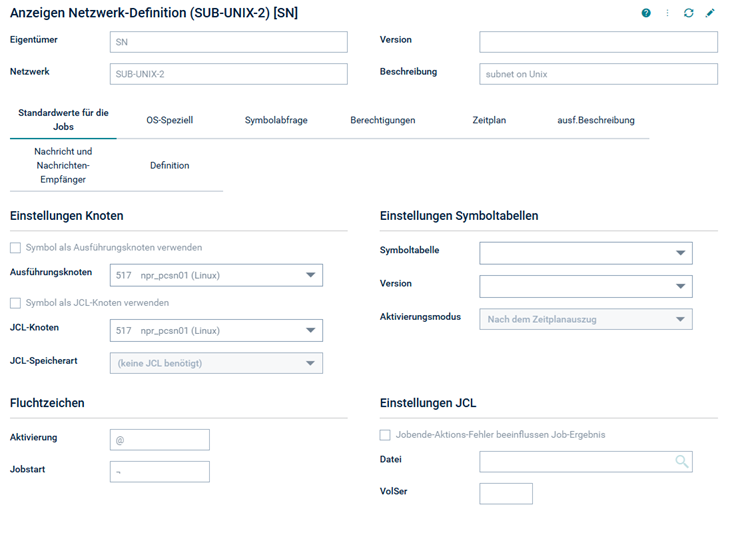Image resolution: width=734 pixels, height=549 pixels.
Task: Expand the JCL-Speicherart dropdown
Action: tap(216, 363)
